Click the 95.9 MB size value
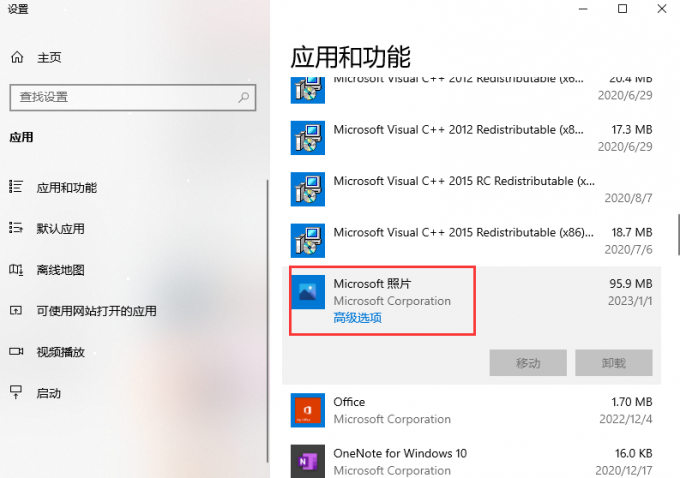 tap(631, 284)
